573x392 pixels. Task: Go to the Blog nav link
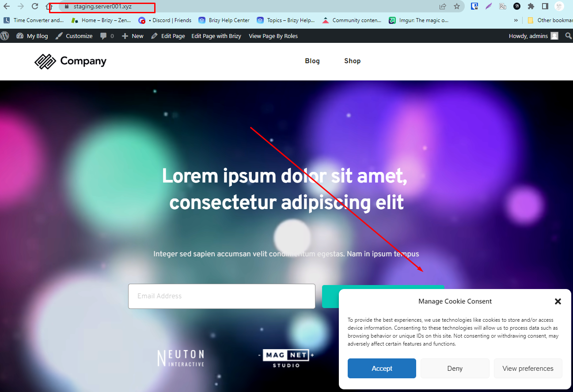(x=312, y=61)
